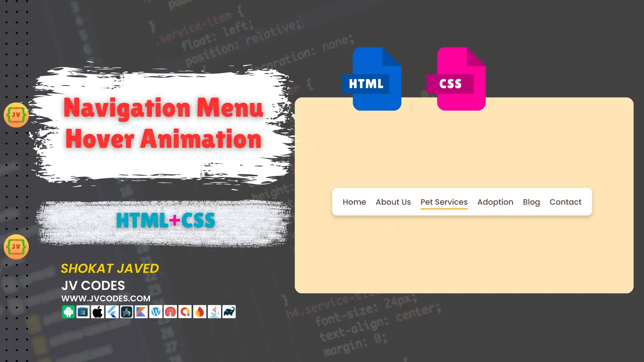This screenshot has height=362, width=644.
Task: Click the WWW.JVCODES.COM hyperlink
Action: tap(106, 298)
